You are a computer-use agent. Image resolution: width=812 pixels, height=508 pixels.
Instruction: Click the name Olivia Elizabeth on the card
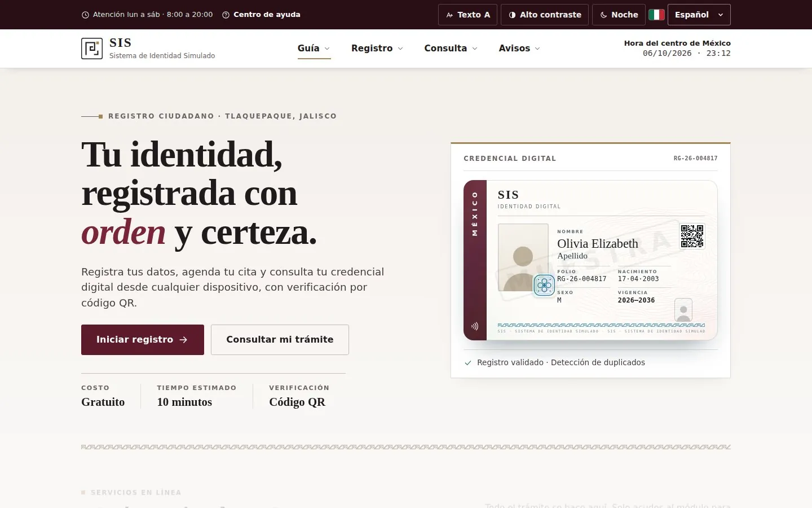click(x=598, y=244)
